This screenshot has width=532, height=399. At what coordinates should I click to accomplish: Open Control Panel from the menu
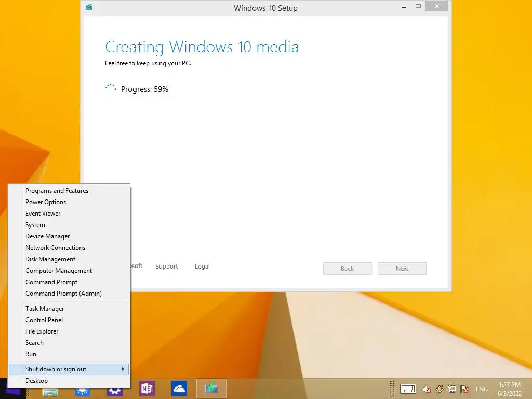[69, 320]
